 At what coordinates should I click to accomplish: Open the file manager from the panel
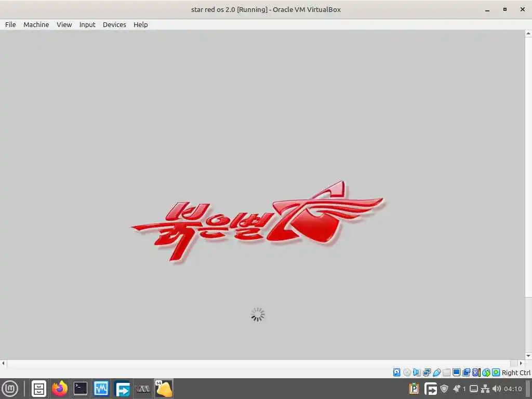(x=38, y=389)
